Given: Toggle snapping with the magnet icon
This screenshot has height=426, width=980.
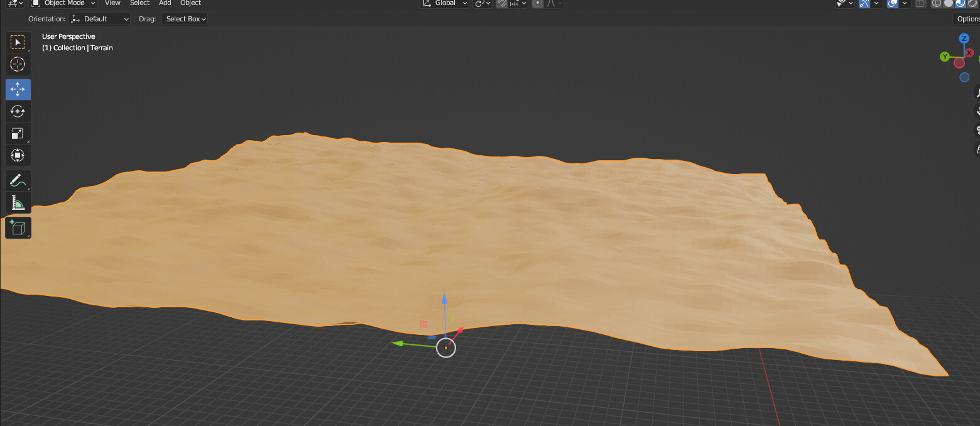Looking at the screenshot, I should point(501,4).
